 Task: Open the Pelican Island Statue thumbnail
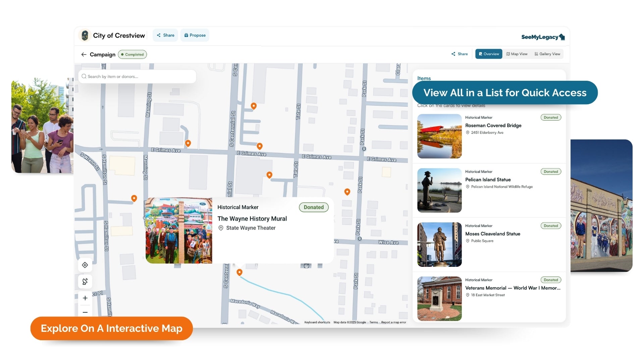coord(439,190)
